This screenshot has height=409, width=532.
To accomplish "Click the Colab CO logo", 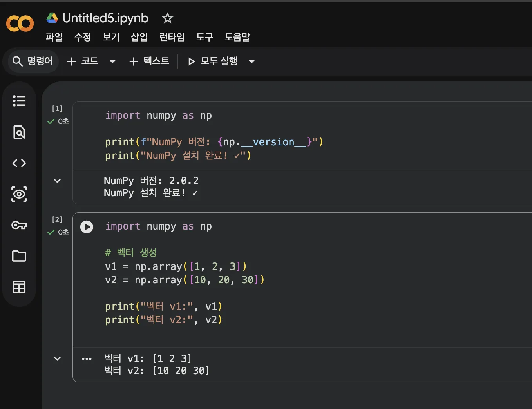I will tap(20, 24).
